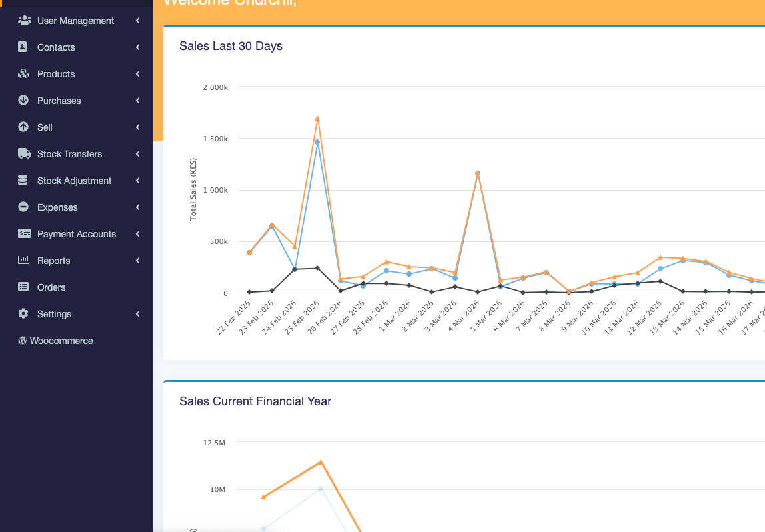765x532 pixels.
Task: Open the Orders menu item
Action: click(51, 287)
